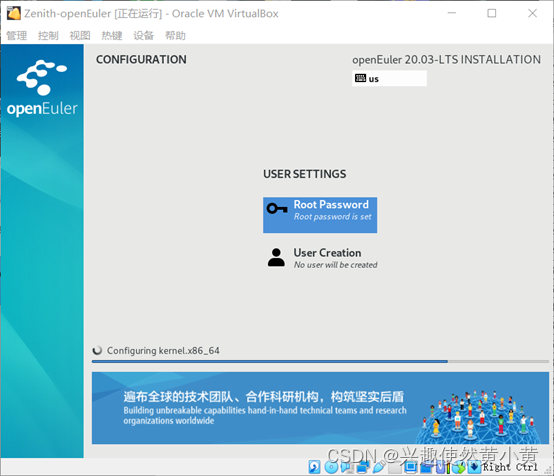This screenshot has height=476, width=554.
Task: Click the Right Ctrl host key label
Action: point(511,467)
